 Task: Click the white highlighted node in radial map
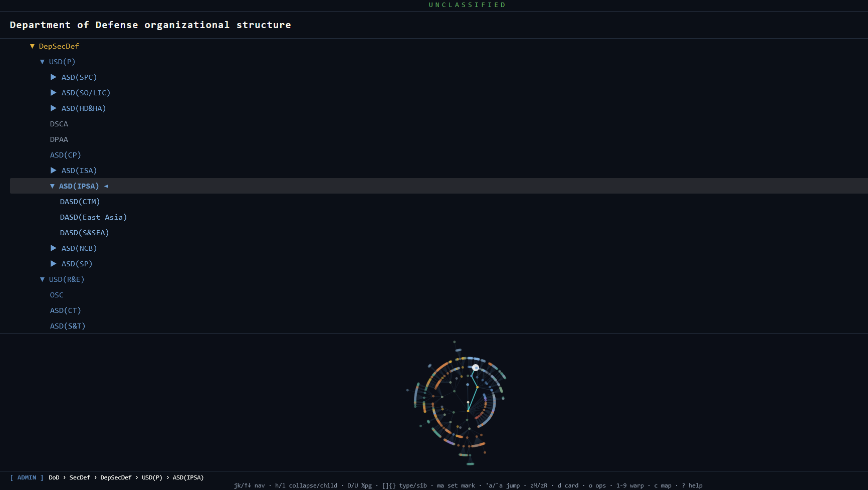click(476, 368)
